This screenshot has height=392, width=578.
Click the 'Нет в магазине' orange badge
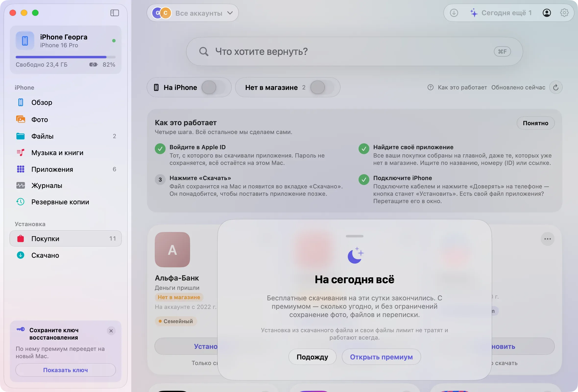[x=179, y=297]
